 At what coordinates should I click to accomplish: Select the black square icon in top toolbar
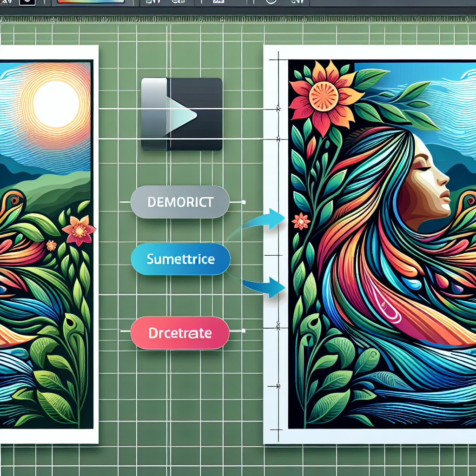click(27, 2)
